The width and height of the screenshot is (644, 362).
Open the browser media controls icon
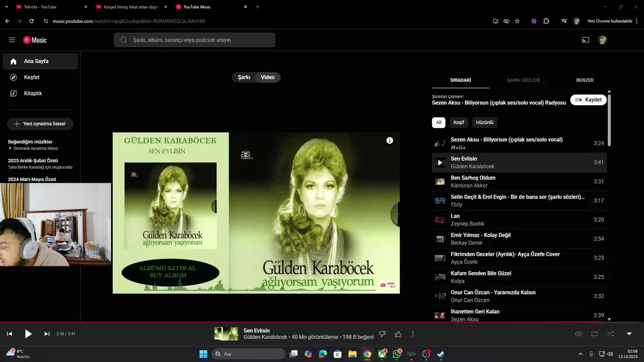564,21
